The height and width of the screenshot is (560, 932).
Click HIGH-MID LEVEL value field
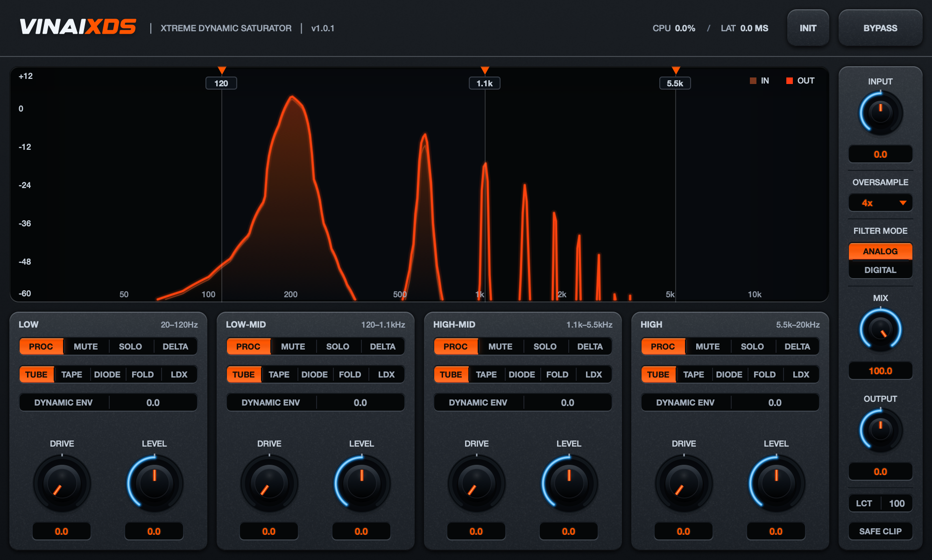point(569,531)
